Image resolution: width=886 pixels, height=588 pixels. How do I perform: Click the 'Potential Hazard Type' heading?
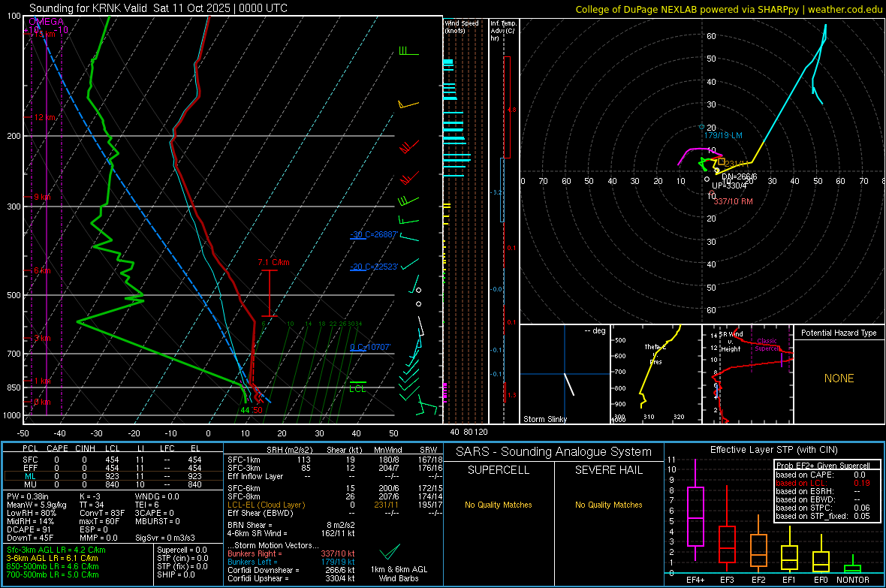pos(839,333)
